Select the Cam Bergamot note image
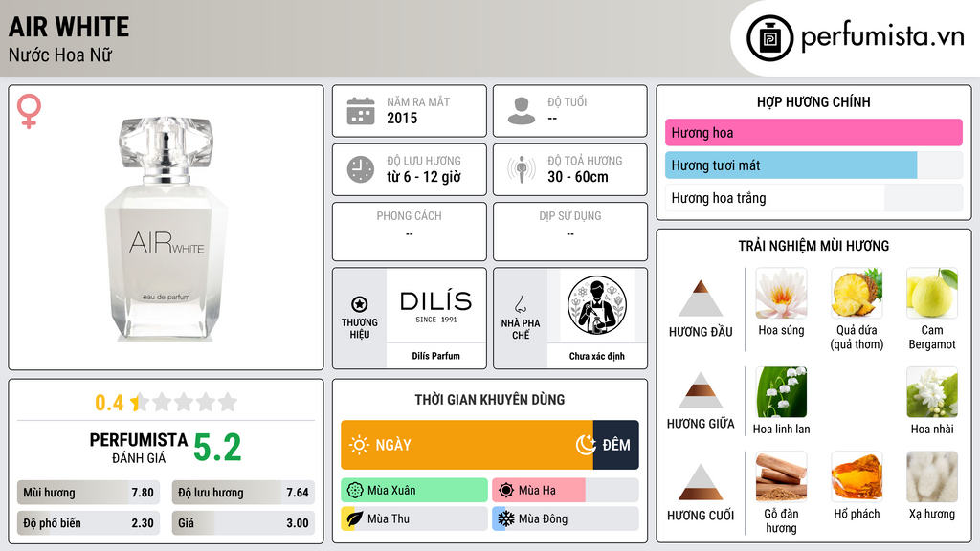 (932, 294)
